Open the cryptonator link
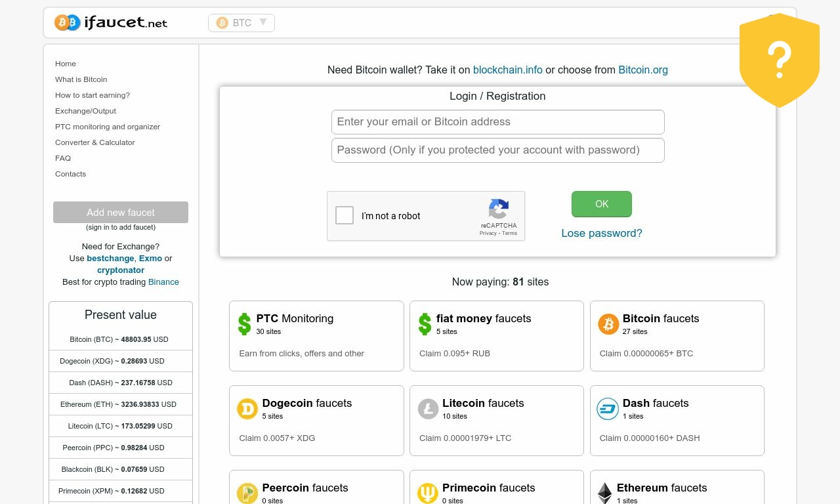 click(x=121, y=270)
